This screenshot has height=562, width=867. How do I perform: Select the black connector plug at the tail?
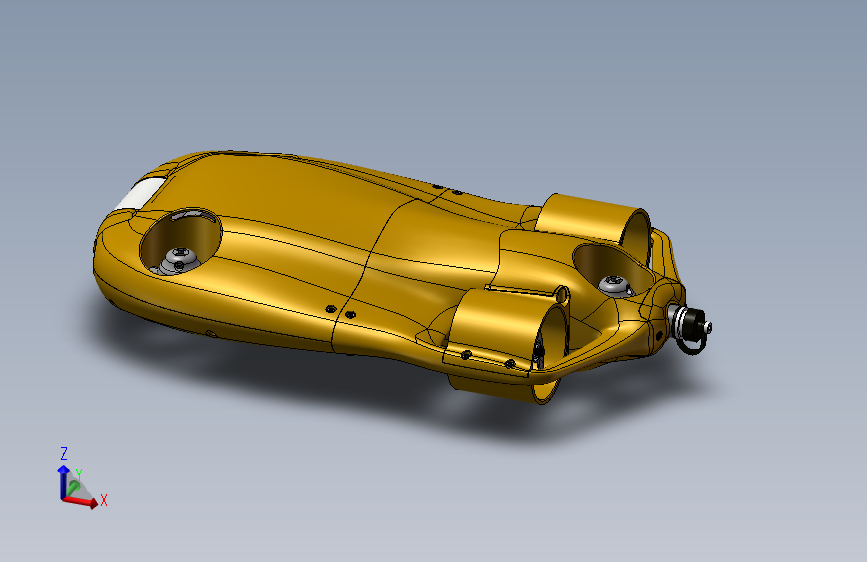[692, 325]
